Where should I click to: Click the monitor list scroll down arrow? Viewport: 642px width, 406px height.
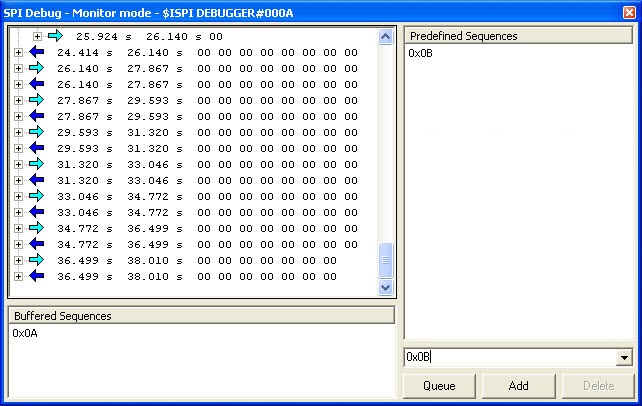(385, 288)
